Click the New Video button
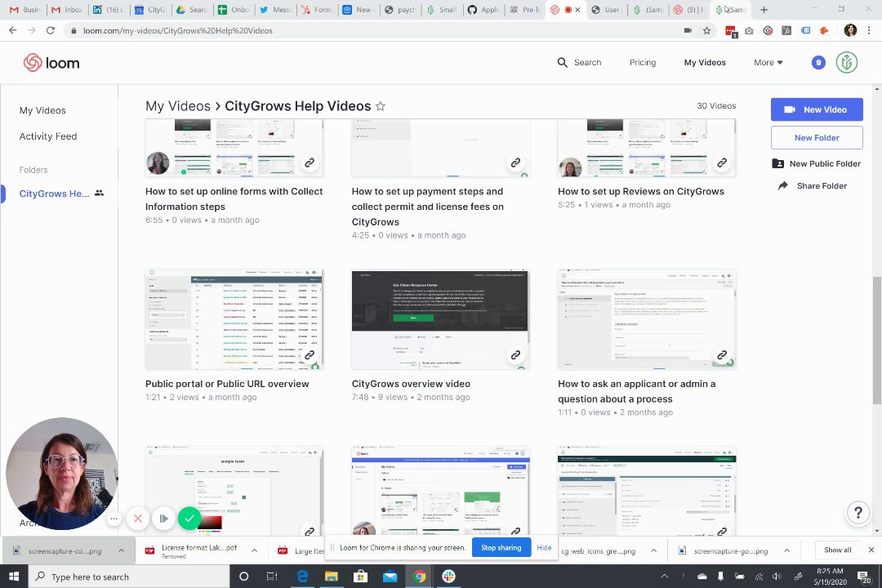This screenshot has height=588, width=882. [817, 109]
